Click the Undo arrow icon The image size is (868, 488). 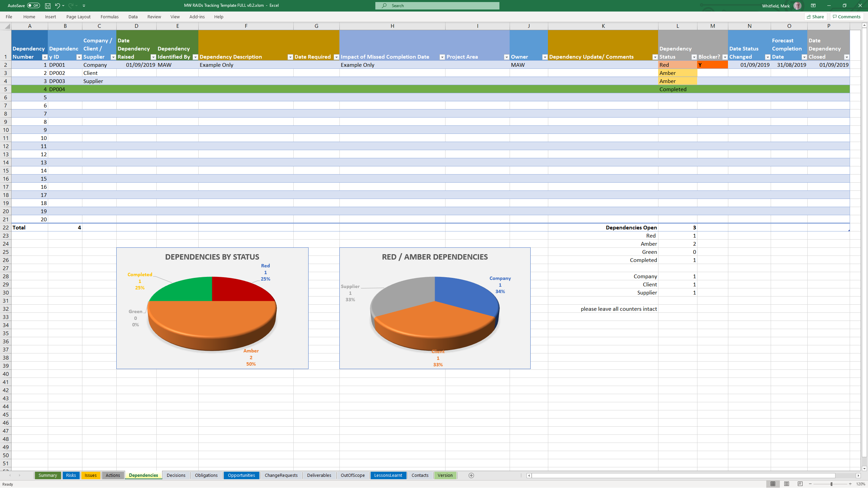(57, 6)
